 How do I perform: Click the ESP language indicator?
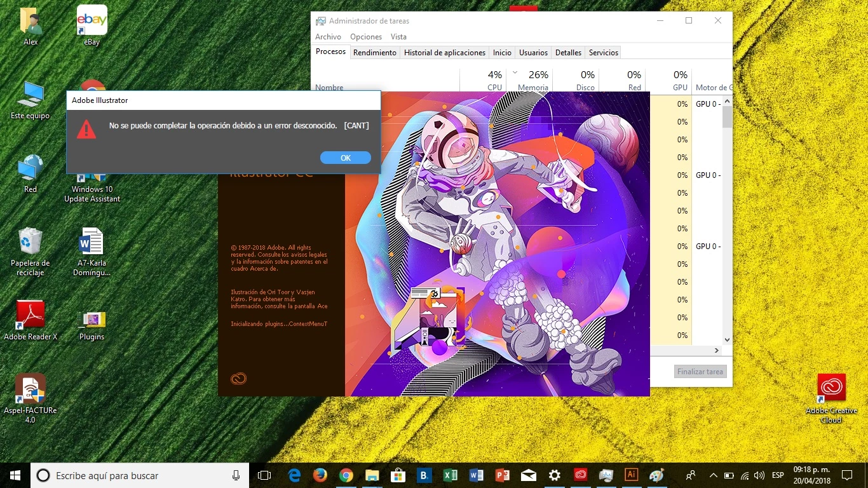pos(778,475)
